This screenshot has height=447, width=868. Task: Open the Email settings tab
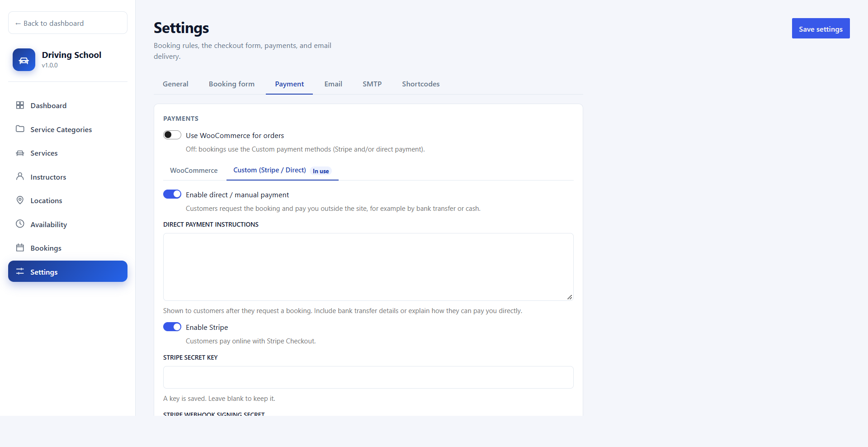tap(333, 84)
